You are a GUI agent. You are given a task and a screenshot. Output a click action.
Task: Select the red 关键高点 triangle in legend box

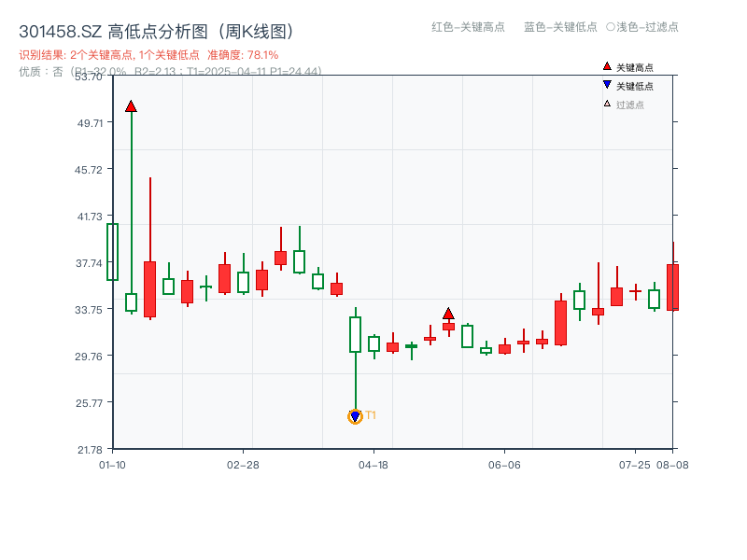[607, 66]
